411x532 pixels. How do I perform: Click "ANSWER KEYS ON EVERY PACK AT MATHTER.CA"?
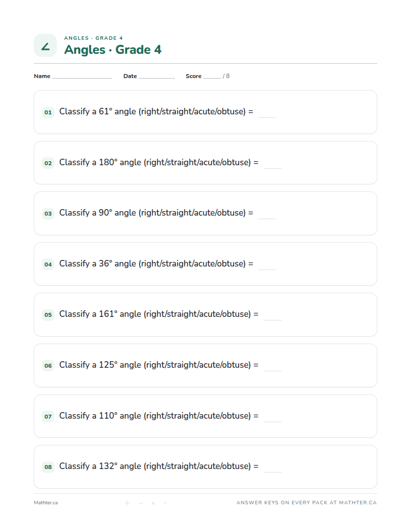point(307,502)
